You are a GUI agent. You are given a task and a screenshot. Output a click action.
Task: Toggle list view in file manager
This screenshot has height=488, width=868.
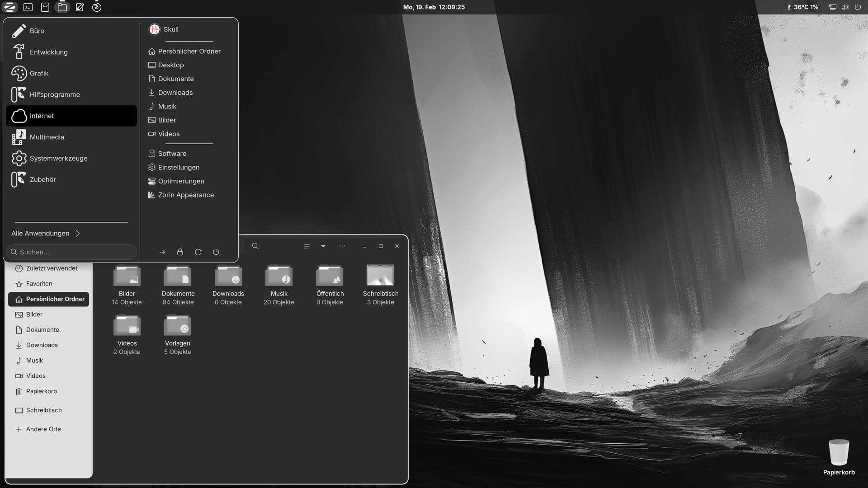pos(307,246)
